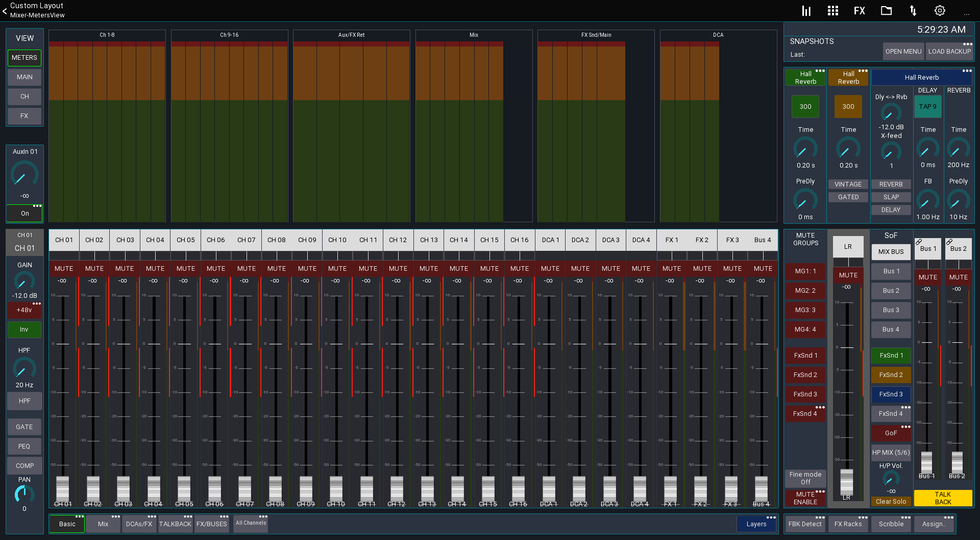Select the CH 10 channel strip label
The image size is (980, 540).
pos(337,240)
